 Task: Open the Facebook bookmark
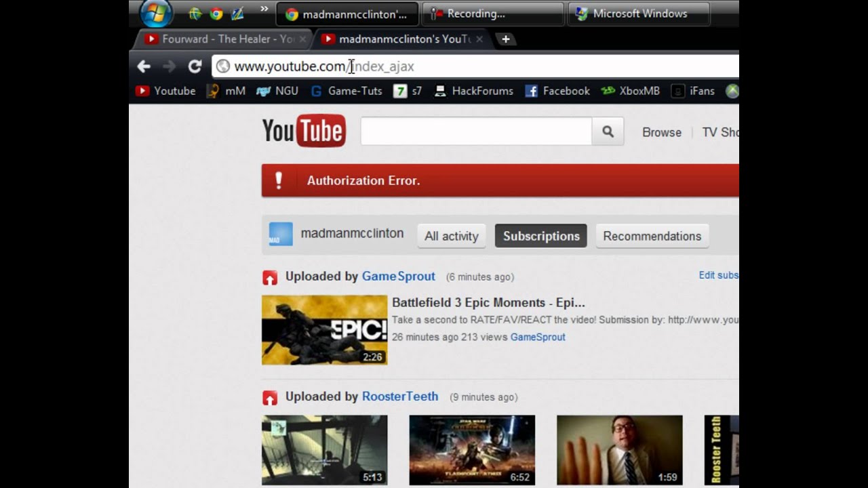coord(557,91)
